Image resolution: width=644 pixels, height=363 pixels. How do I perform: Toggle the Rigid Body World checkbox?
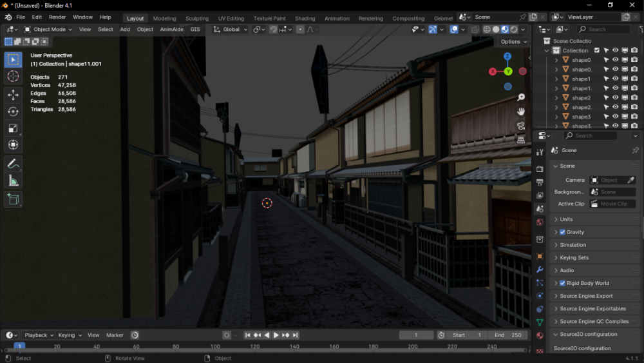562,283
